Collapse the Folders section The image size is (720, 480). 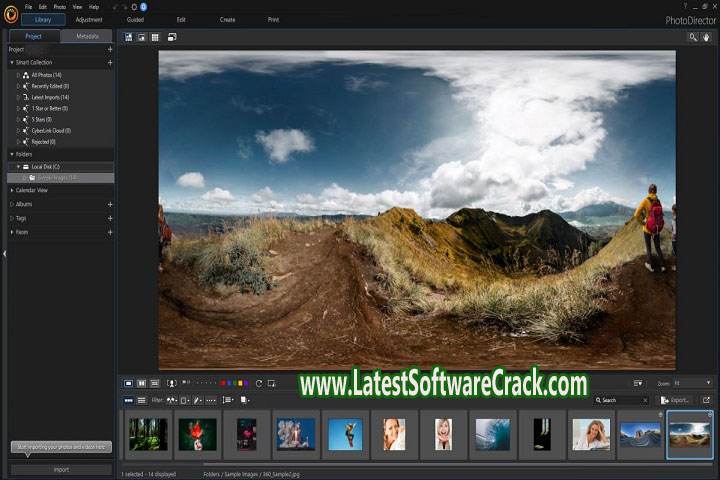[x=12, y=154]
